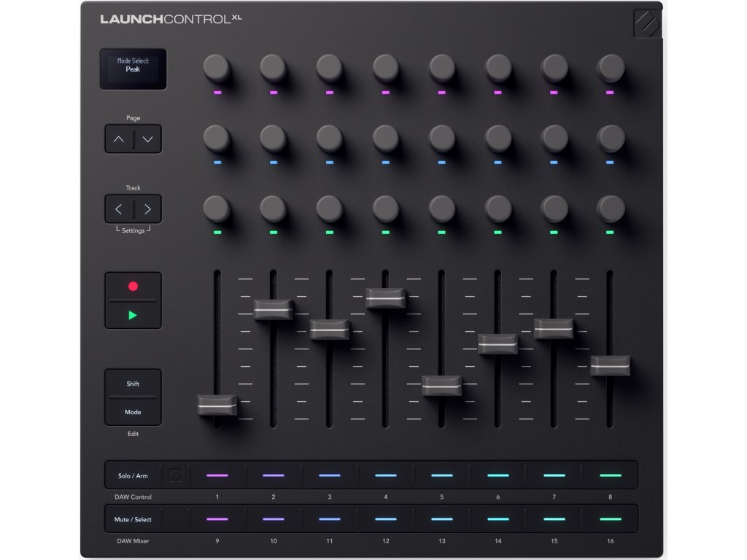Toggle the Solo / Arm button
The height and width of the screenshot is (560, 747).
point(133,475)
